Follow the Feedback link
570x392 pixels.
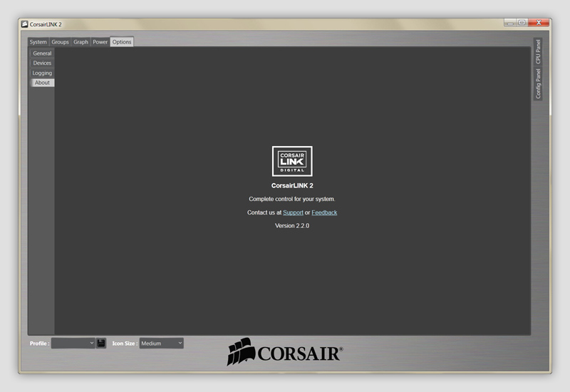(x=324, y=212)
